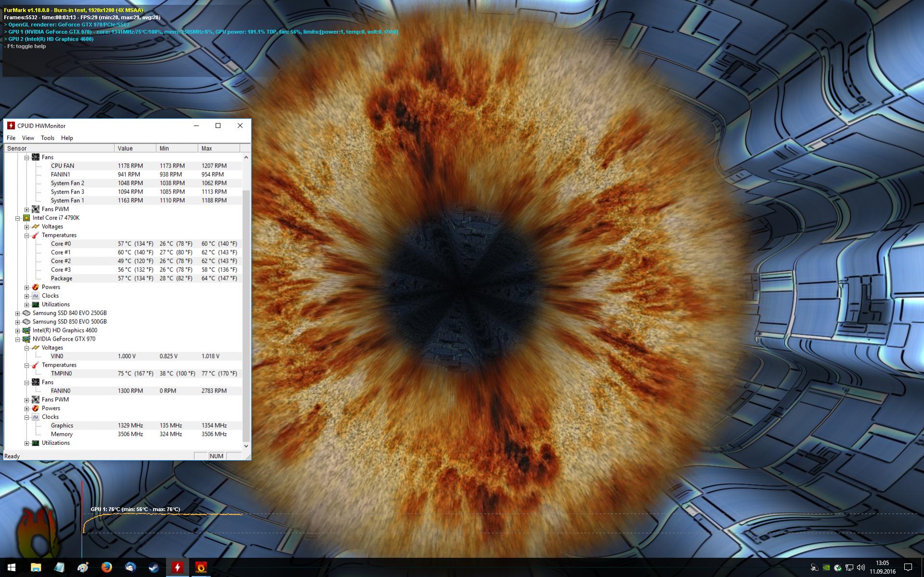Collapse the GTX 970 Voltages node

pyautogui.click(x=27, y=348)
